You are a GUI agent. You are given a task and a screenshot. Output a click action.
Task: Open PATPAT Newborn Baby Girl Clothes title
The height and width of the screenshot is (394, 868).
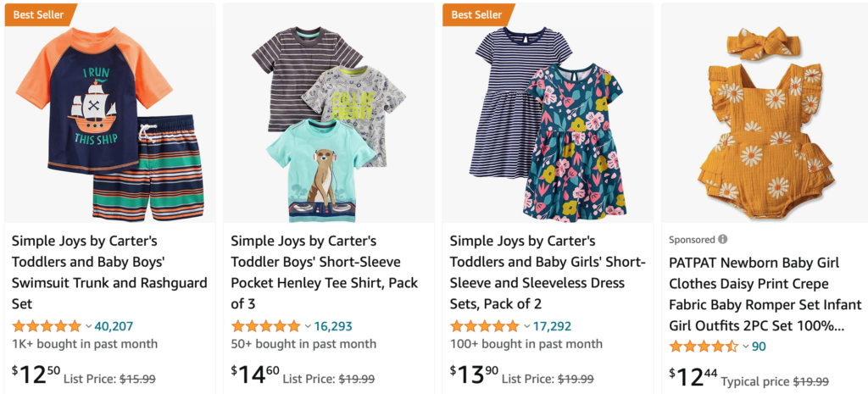pos(765,293)
